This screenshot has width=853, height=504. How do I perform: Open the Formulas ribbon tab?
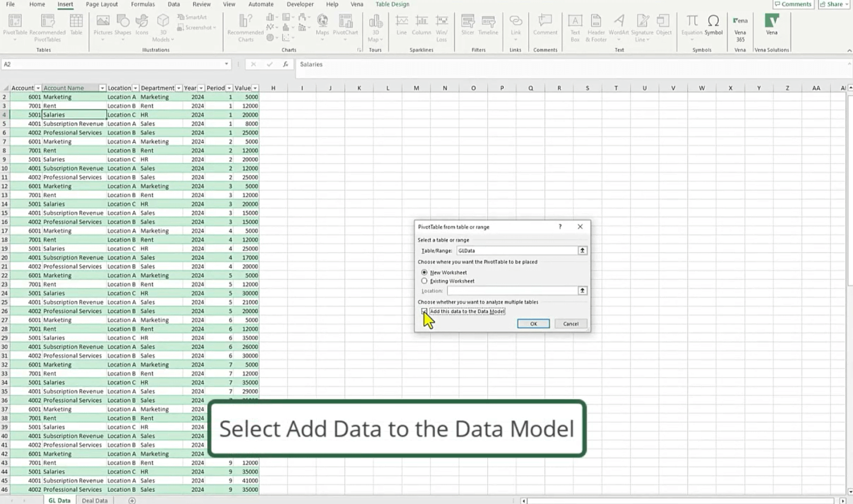click(143, 4)
